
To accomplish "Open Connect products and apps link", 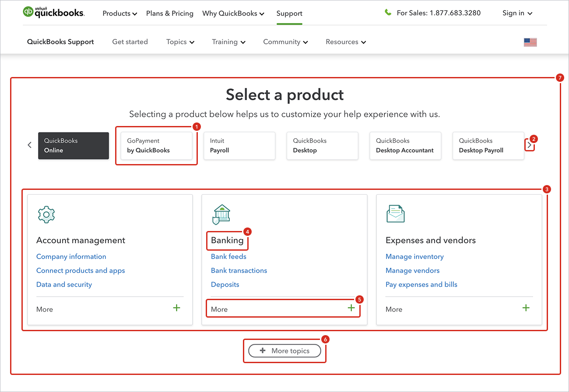I will (81, 271).
